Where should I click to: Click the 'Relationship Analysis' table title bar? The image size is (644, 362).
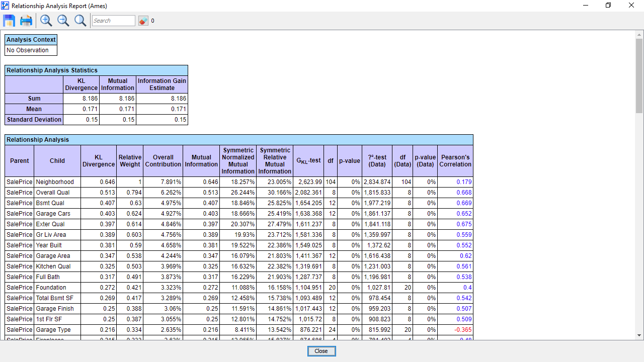point(239,140)
